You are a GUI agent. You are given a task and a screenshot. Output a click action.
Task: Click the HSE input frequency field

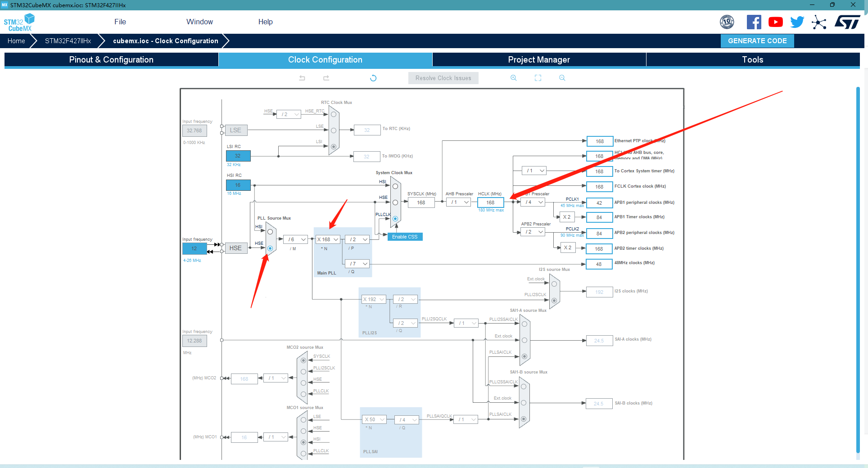194,248
